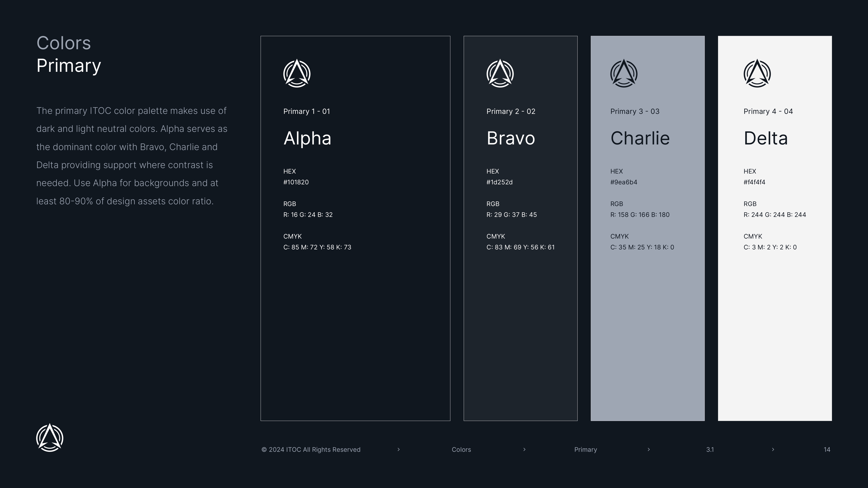Click the Primary 4 - 04 label
The height and width of the screenshot is (488, 868).
(x=768, y=111)
